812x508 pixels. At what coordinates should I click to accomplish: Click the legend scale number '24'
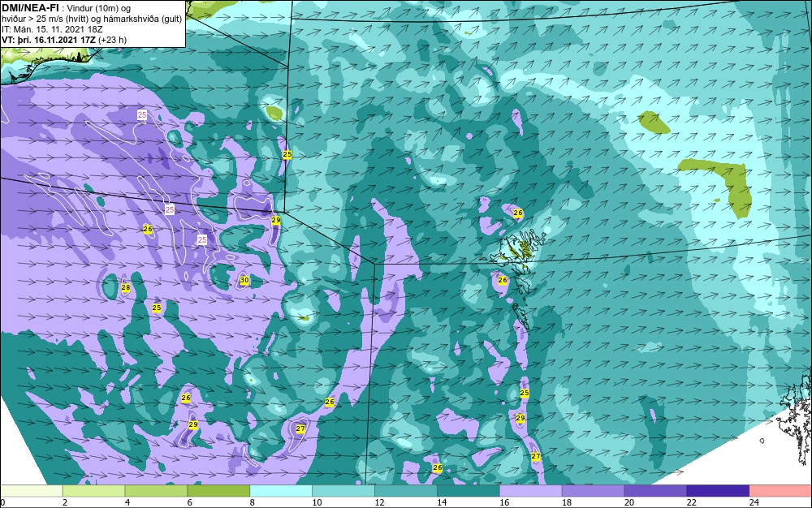tap(754, 502)
